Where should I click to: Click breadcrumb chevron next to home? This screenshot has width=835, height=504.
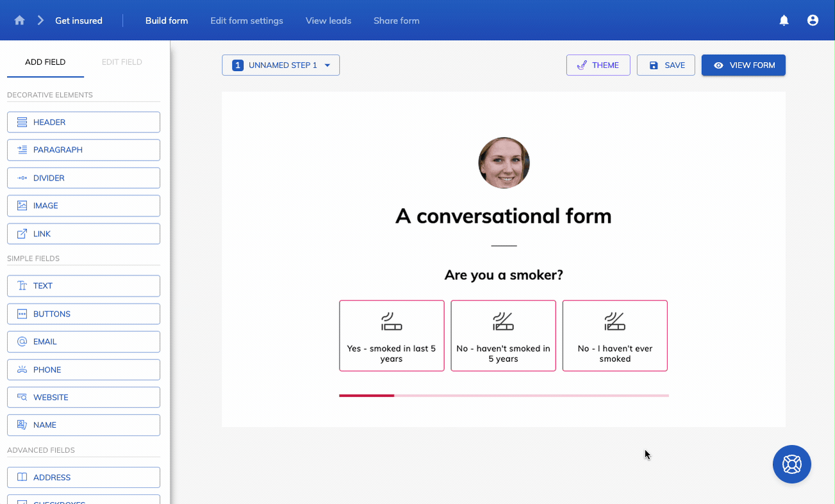pyautogui.click(x=40, y=20)
